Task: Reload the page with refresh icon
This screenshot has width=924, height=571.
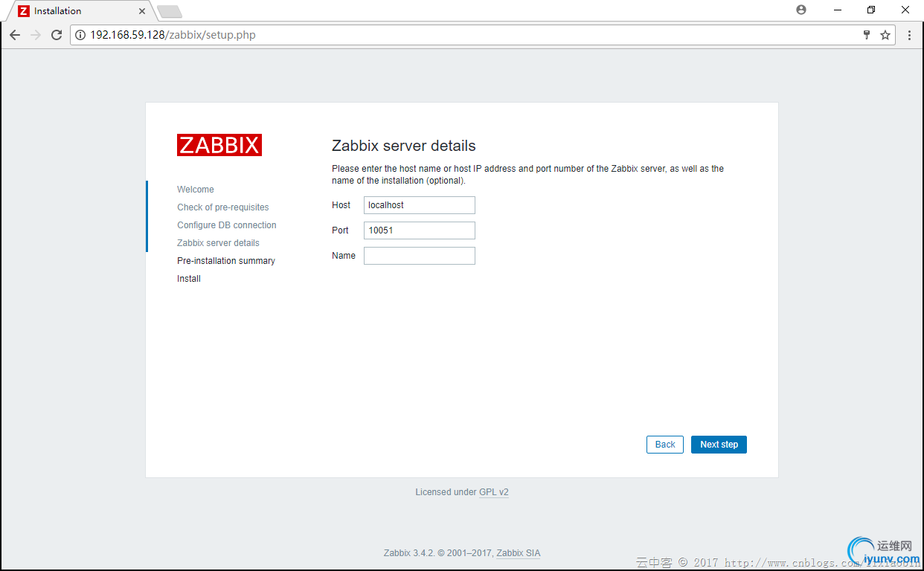Action: [x=57, y=35]
